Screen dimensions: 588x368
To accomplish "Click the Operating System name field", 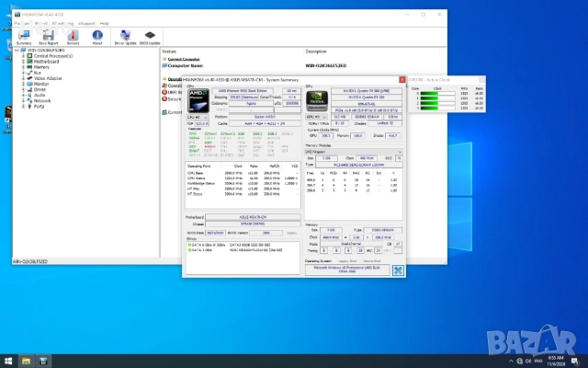I will click(347, 270).
